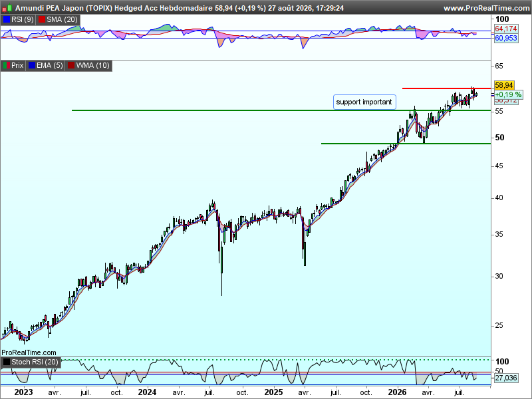The width and height of the screenshot is (532, 399).
Task: Click the www.ProRealTime.com header text
Action: pos(487,8)
